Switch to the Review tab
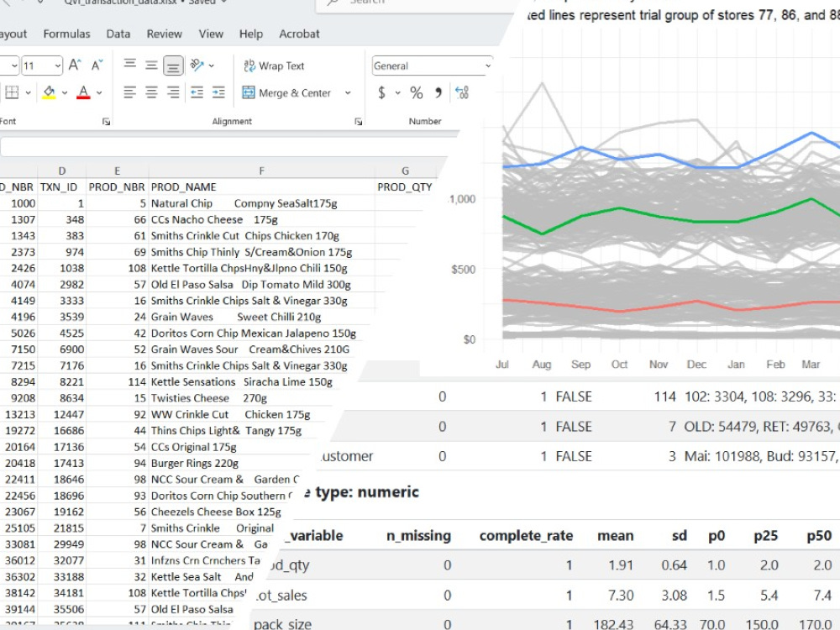This screenshot has width=840, height=630. pos(165,34)
